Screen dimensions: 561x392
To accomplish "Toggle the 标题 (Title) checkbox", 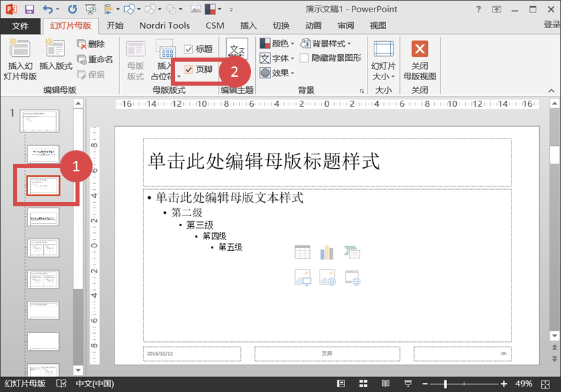I will (x=189, y=49).
